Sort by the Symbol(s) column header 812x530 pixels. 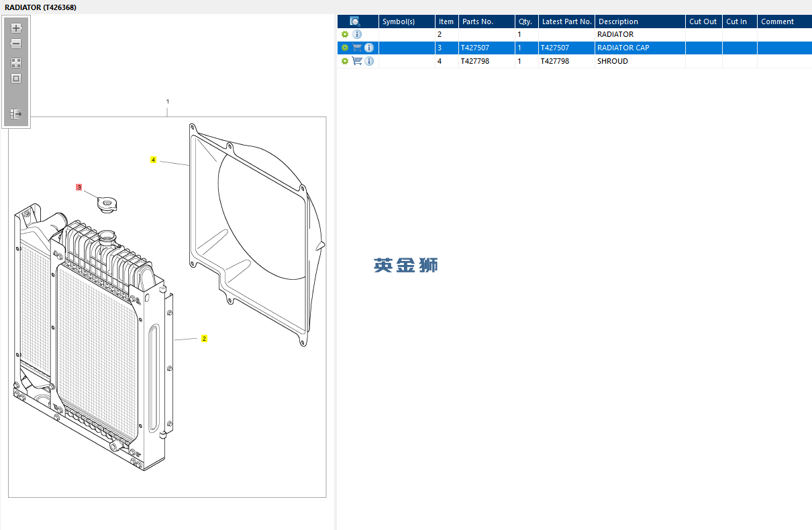pyautogui.click(x=407, y=21)
